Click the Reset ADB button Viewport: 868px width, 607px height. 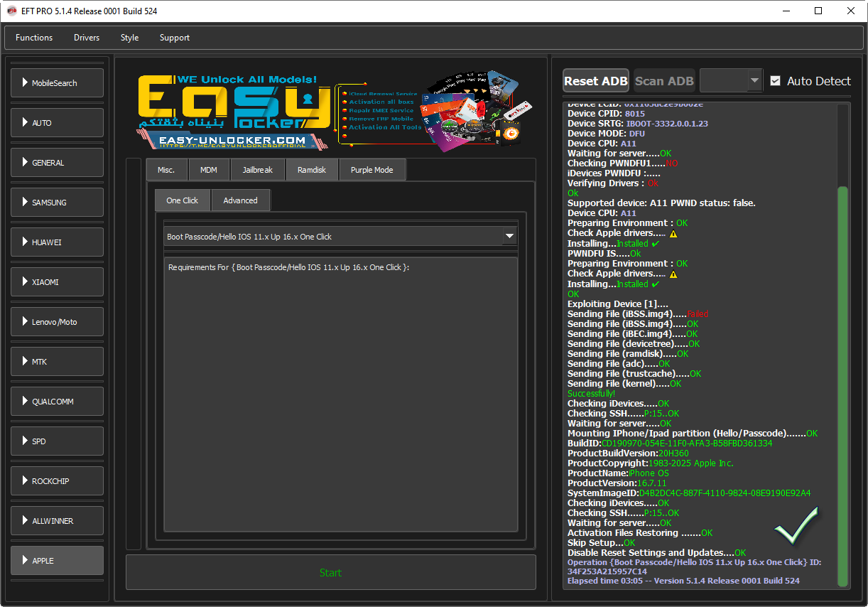[x=596, y=81]
